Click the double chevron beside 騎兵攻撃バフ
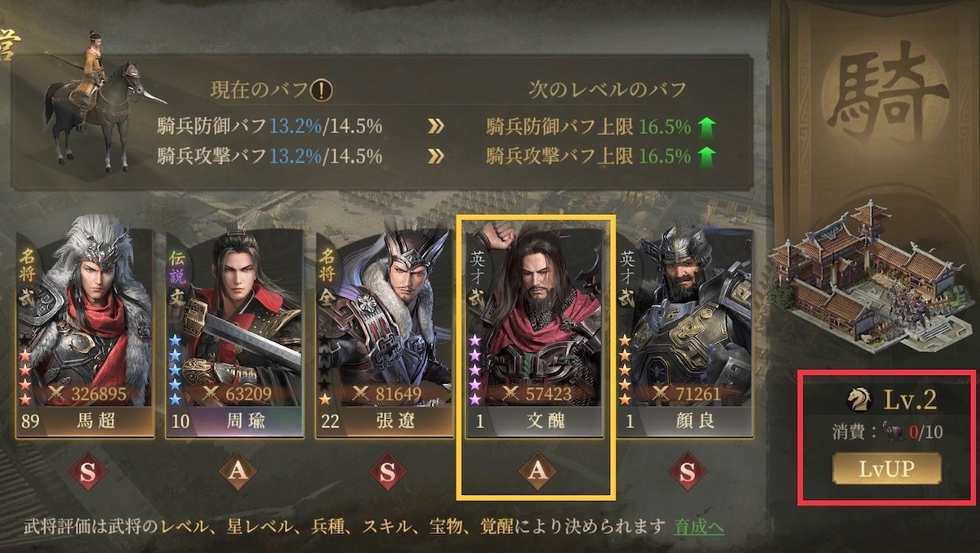 tap(437, 156)
